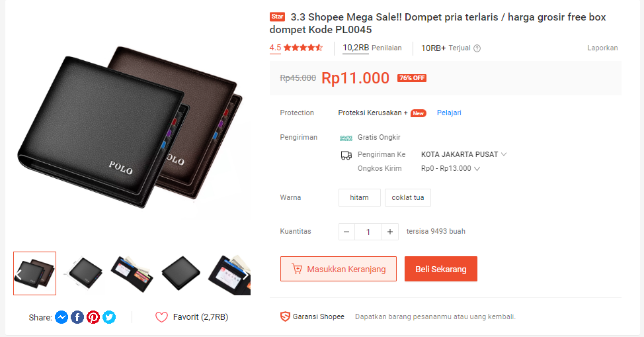Select the hitam color option
This screenshot has height=337, width=644.
[x=360, y=197]
